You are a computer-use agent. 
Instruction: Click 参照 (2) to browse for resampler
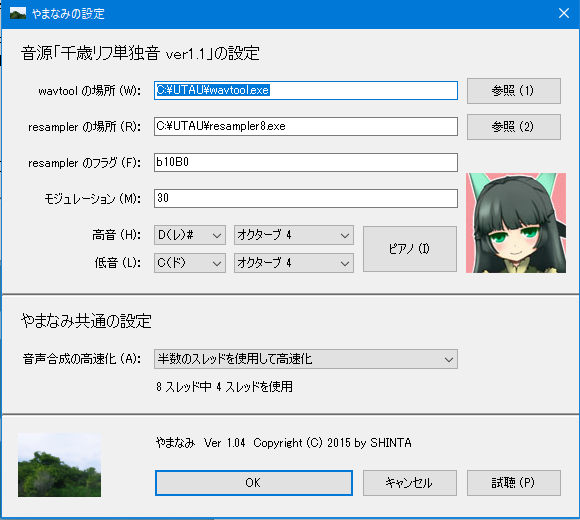point(513,127)
